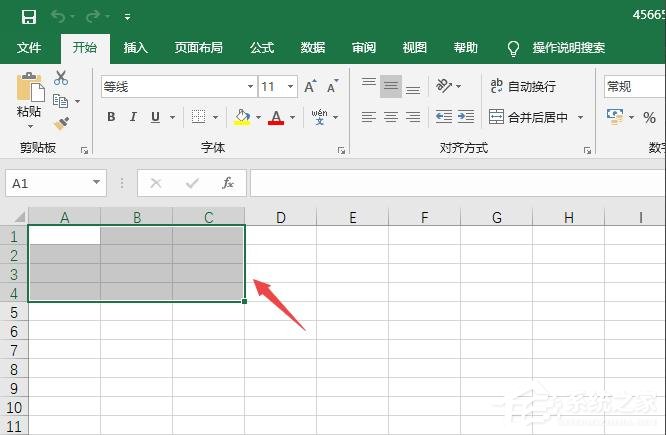The height and width of the screenshot is (435, 666).
Task: Open the 页面布局 tab
Action: point(198,48)
